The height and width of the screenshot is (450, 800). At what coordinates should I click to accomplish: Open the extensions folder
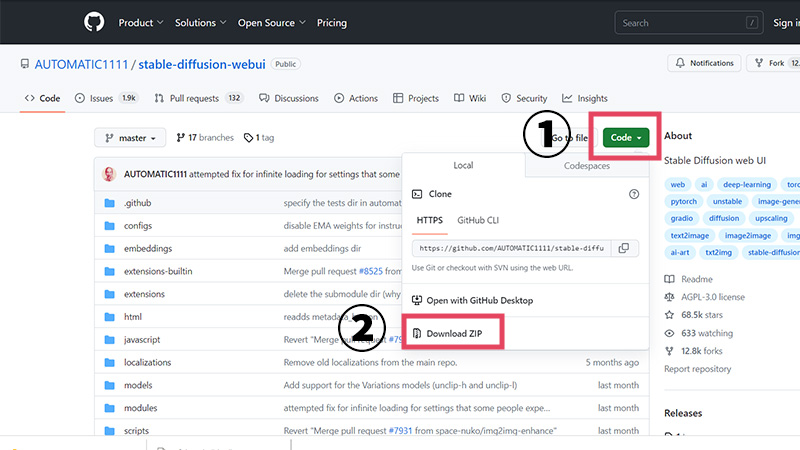point(144,294)
